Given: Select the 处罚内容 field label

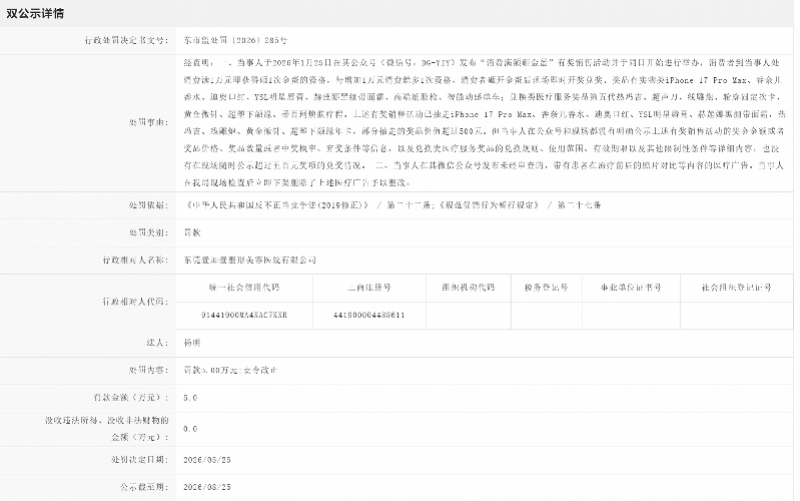Looking at the screenshot, I should pos(148,370).
